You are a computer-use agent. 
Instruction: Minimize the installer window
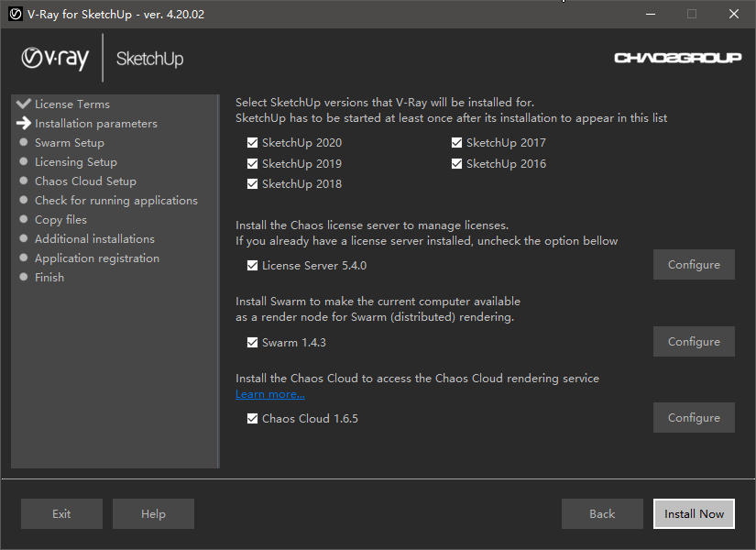651,14
